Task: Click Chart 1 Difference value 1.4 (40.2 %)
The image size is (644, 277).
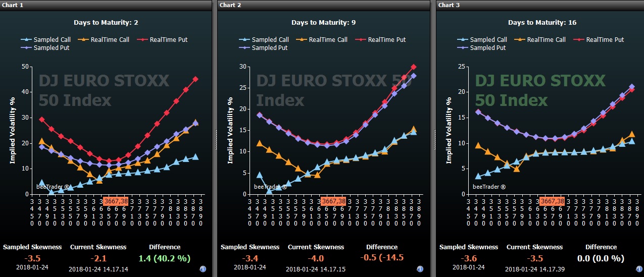Action: pos(164,258)
